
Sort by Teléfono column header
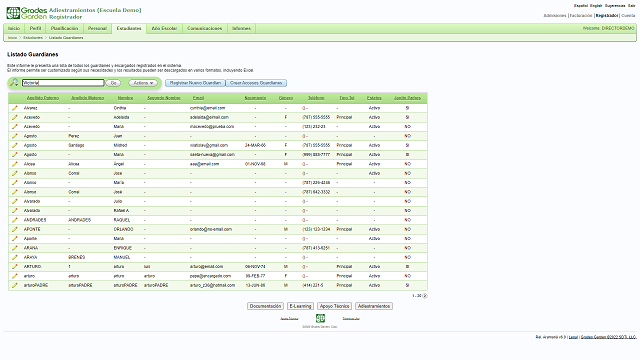point(316,98)
